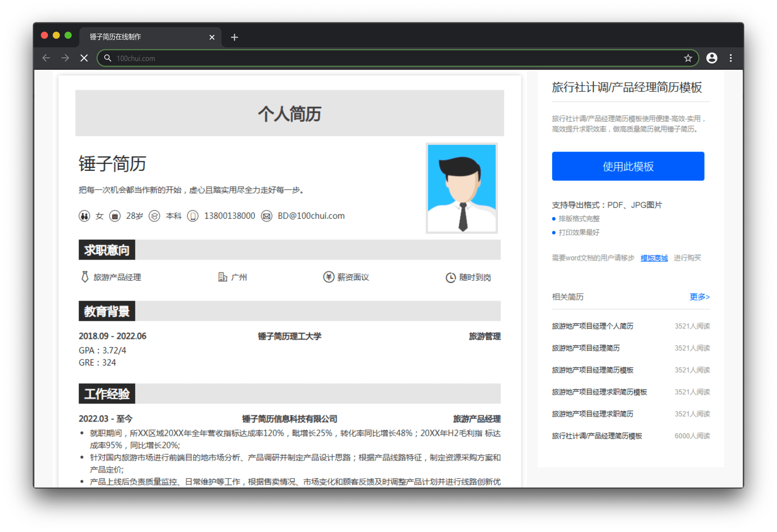Click the 使用此模板 button
This screenshot has height=532, width=777.
pos(628,166)
